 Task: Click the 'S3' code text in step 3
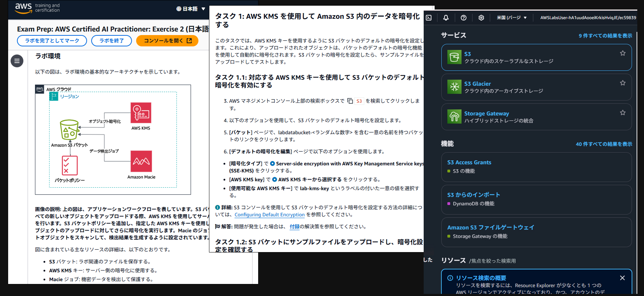(359, 101)
